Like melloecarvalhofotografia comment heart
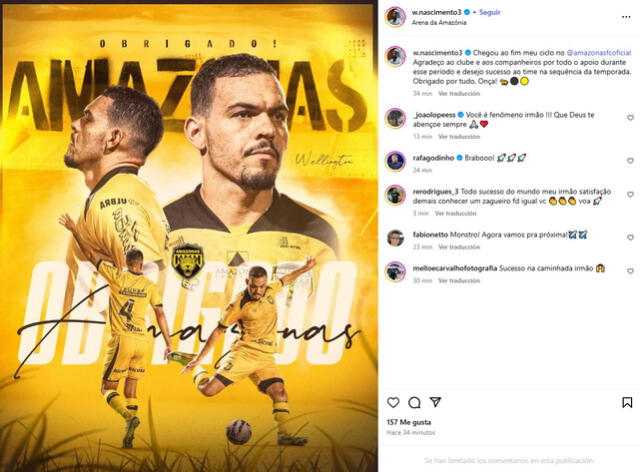Image resolution: width=640 pixels, height=472 pixels. [630, 271]
